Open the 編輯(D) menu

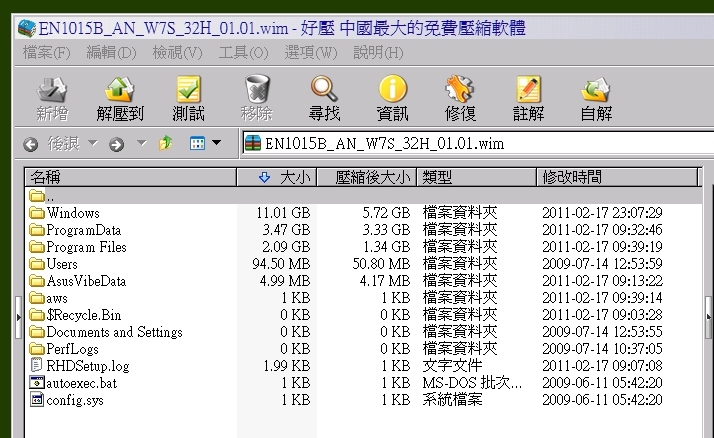pos(112,53)
